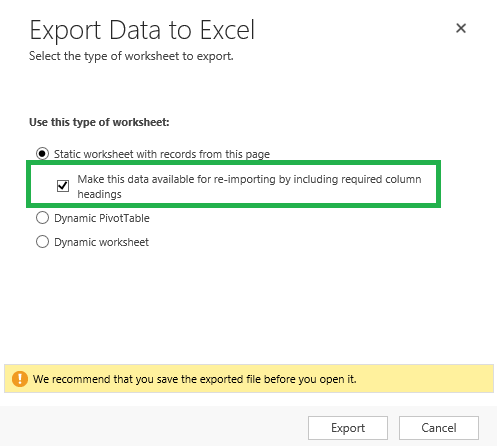This screenshot has height=446, width=497.
Task: Click the 'Use this type of worksheet:' heading
Action: (x=99, y=122)
